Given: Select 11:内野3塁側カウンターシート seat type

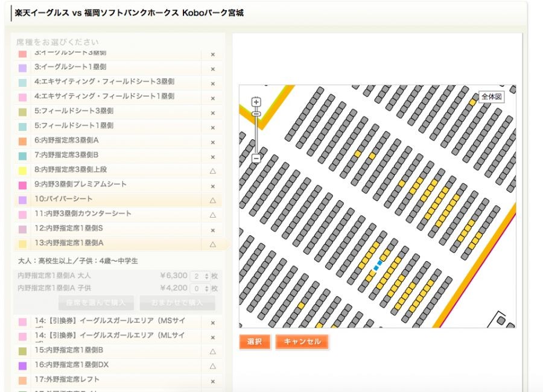Looking at the screenshot, I should coord(118,213).
